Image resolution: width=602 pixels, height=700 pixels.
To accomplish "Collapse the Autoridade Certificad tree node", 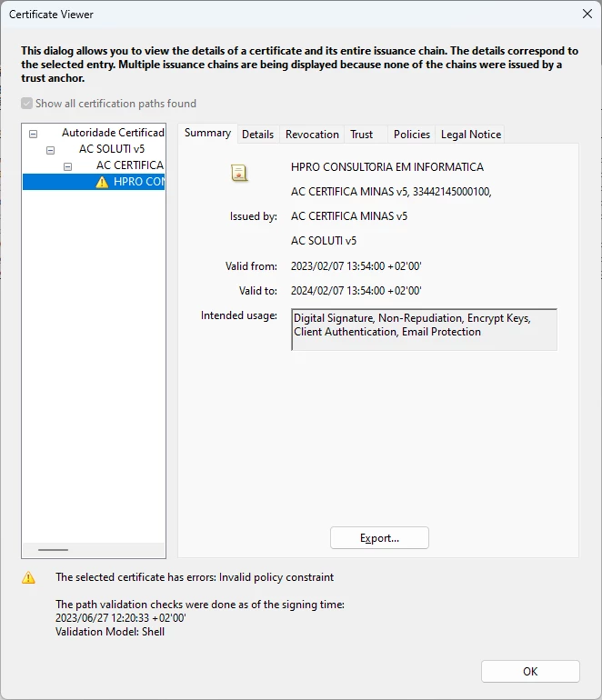I will click(33, 134).
